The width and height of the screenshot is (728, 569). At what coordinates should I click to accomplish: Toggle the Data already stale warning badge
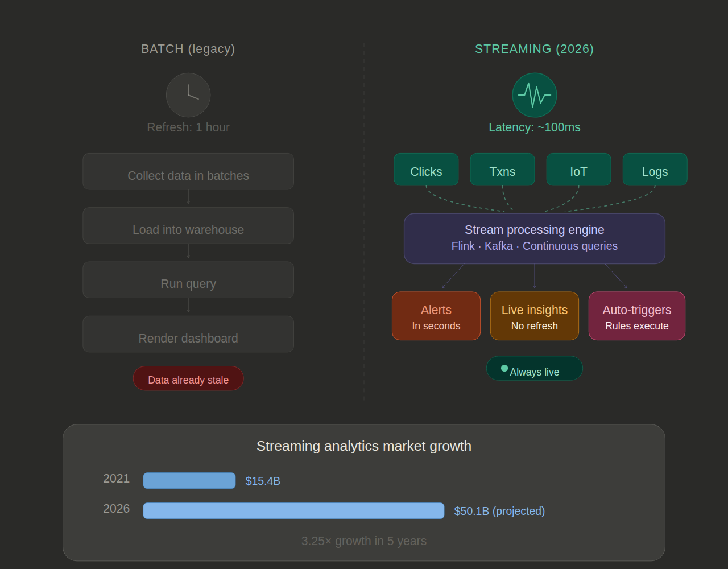tap(188, 378)
